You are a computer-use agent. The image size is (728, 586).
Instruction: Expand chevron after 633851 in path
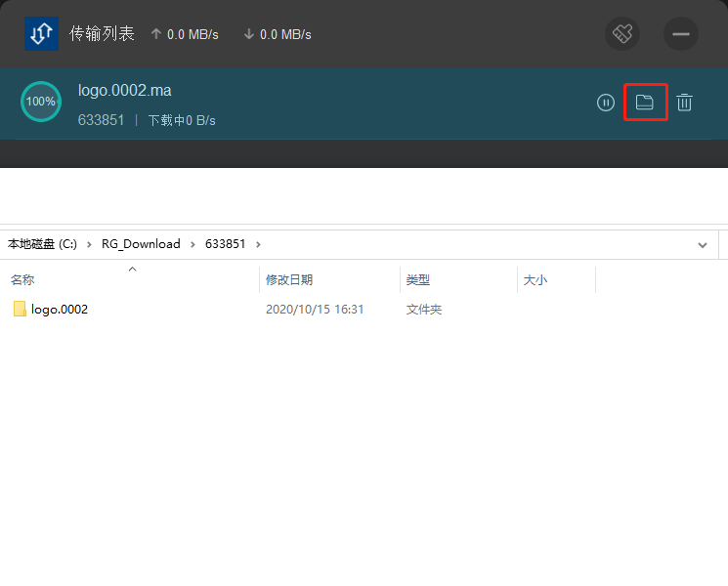click(x=258, y=244)
